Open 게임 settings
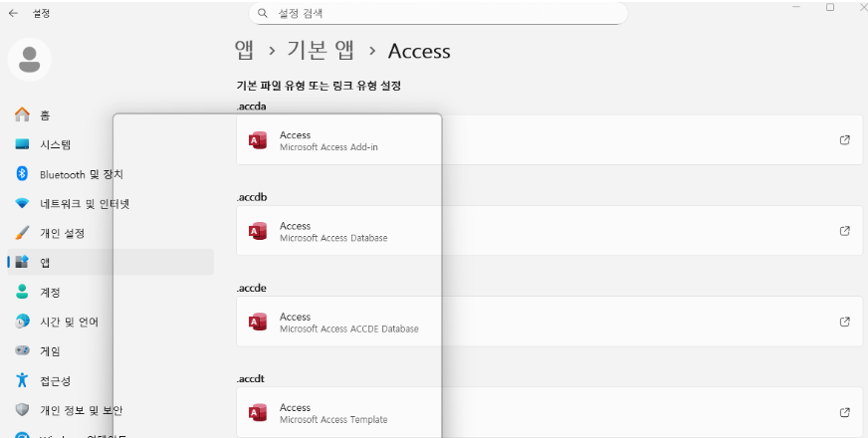The image size is (868, 438). (110, 351)
